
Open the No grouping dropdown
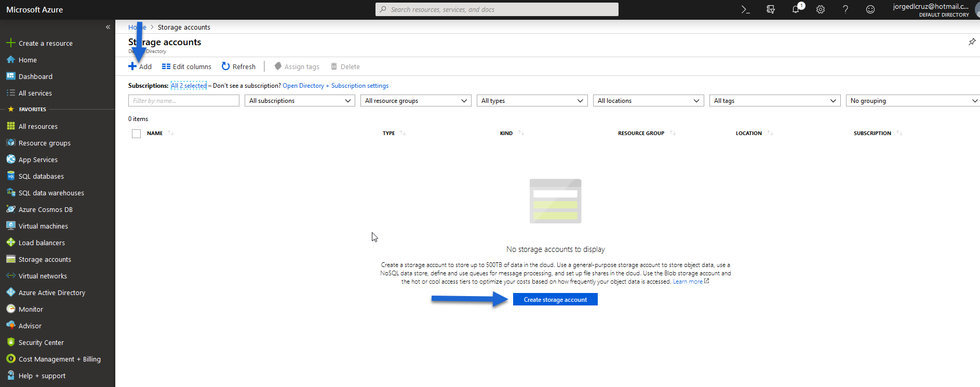click(912, 101)
